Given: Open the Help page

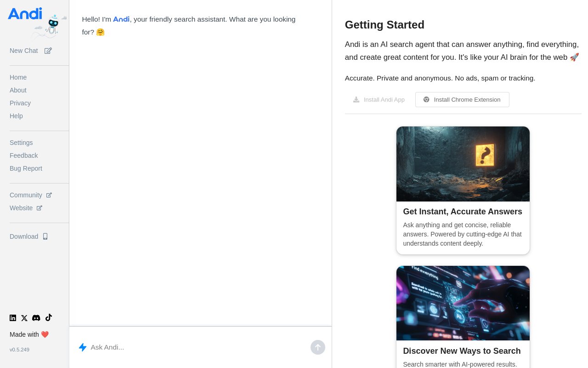Looking at the screenshot, I should [x=16, y=116].
